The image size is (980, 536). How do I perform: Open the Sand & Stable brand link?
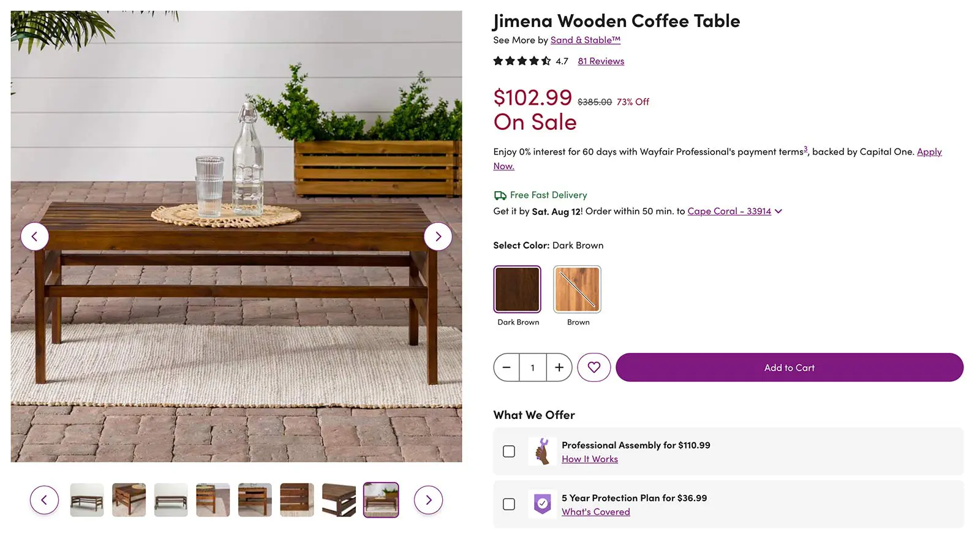pyautogui.click(x=585, y=40)
